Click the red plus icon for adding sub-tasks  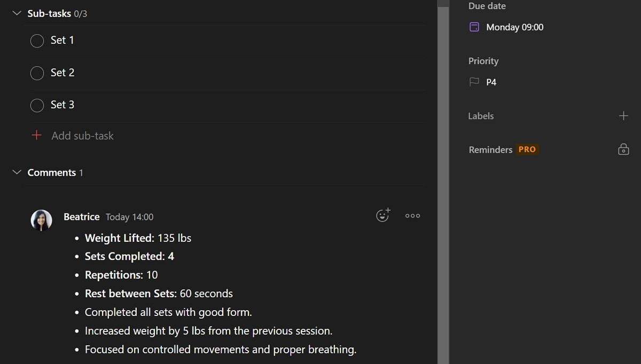[x=36, y=135]
